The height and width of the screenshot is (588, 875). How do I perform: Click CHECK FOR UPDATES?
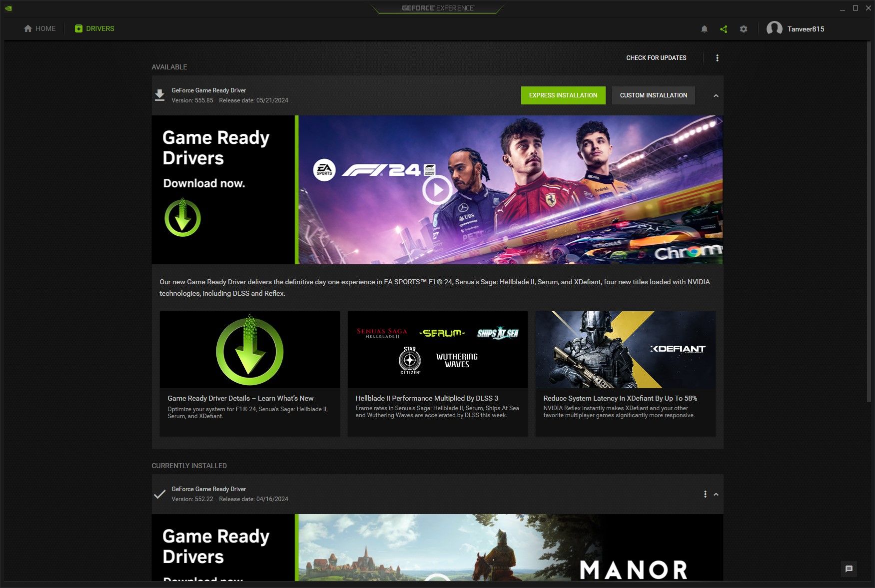[656, 58]
